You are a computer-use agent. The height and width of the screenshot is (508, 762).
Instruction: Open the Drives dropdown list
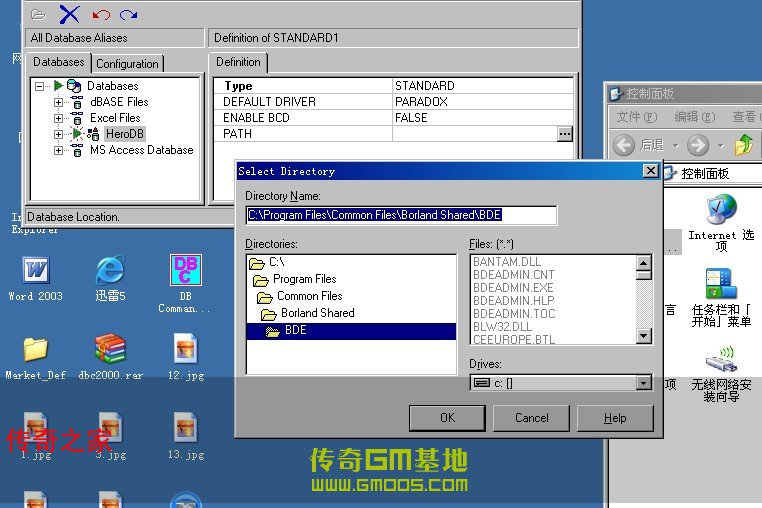(643, 383)
